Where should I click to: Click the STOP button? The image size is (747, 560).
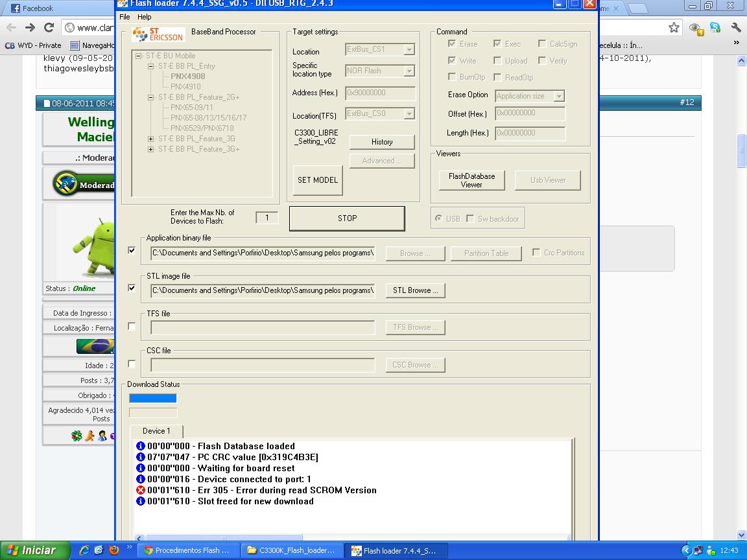(x=347, y=218)
